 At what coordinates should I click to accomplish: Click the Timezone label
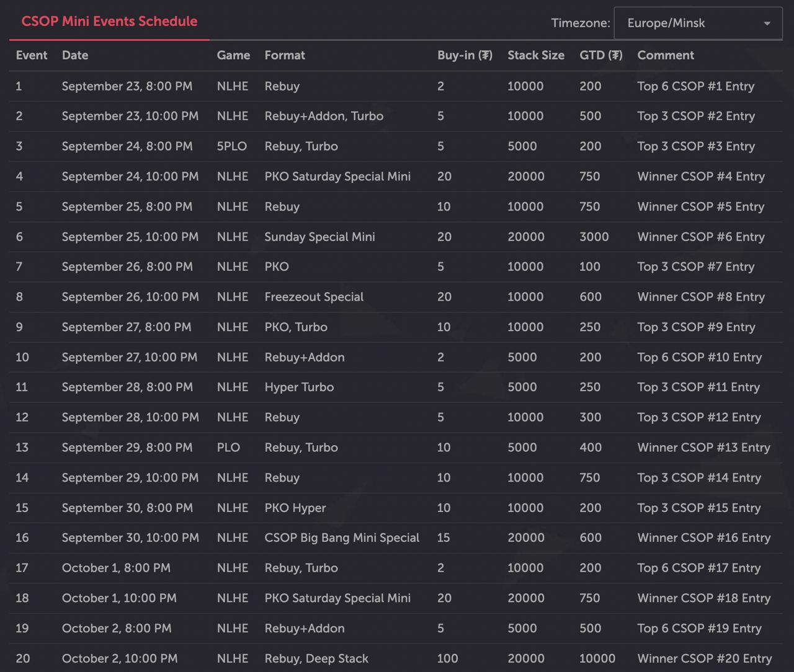coord(581,24)
